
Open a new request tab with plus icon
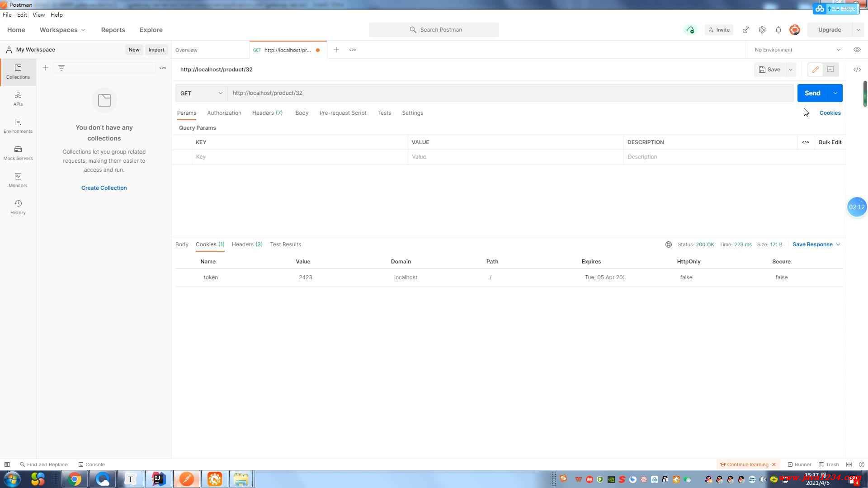click(336, 50)
